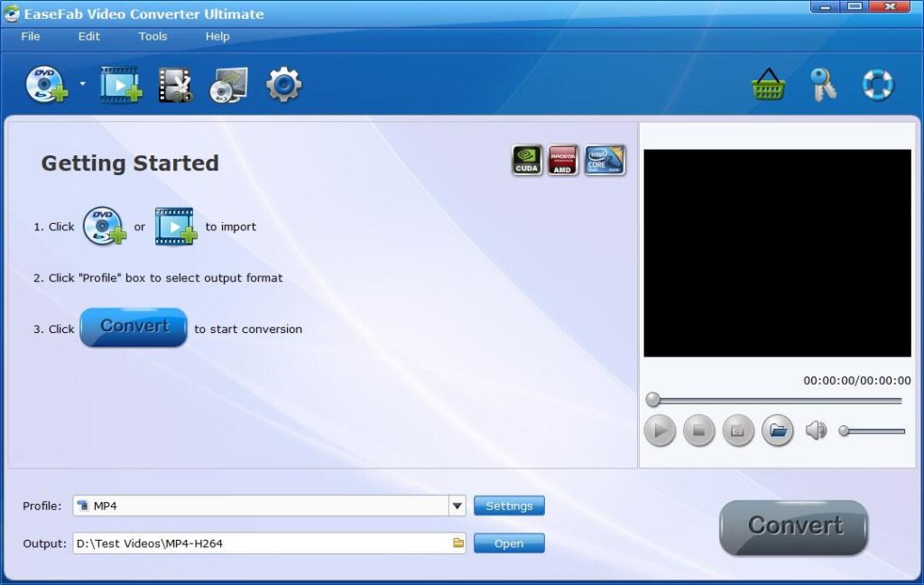This screenshot has width=924, height=585.
Task: Click the Output path field
Action: [269, 543]
